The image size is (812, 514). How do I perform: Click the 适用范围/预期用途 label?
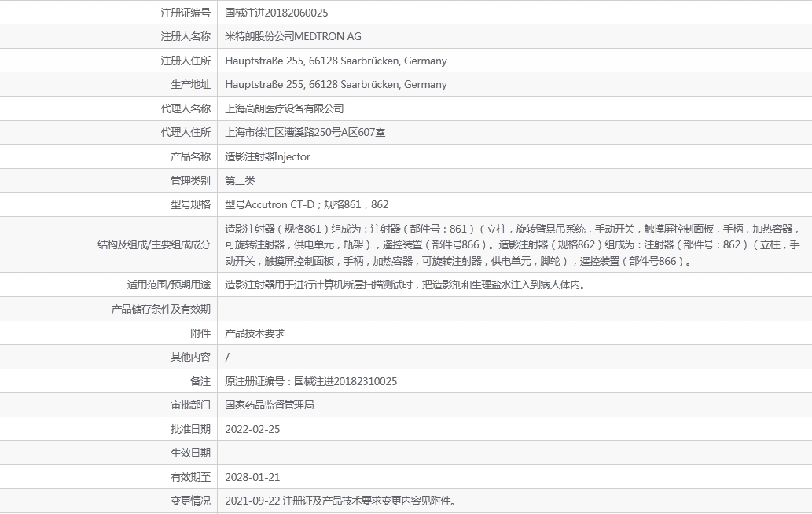coord(169,285)
